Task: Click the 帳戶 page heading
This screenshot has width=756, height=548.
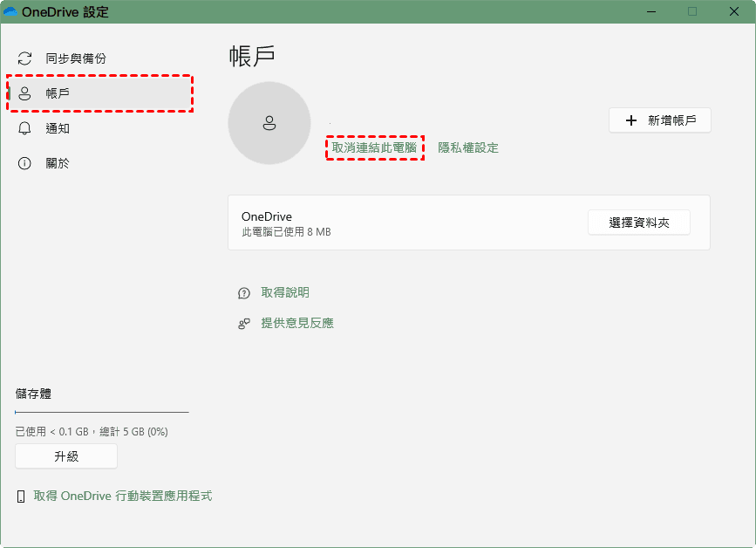Action: pyautogui.click(x=252, y=57)
